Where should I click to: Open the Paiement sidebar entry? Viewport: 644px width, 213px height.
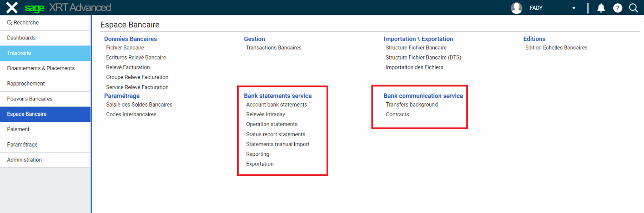pos(18,129)
